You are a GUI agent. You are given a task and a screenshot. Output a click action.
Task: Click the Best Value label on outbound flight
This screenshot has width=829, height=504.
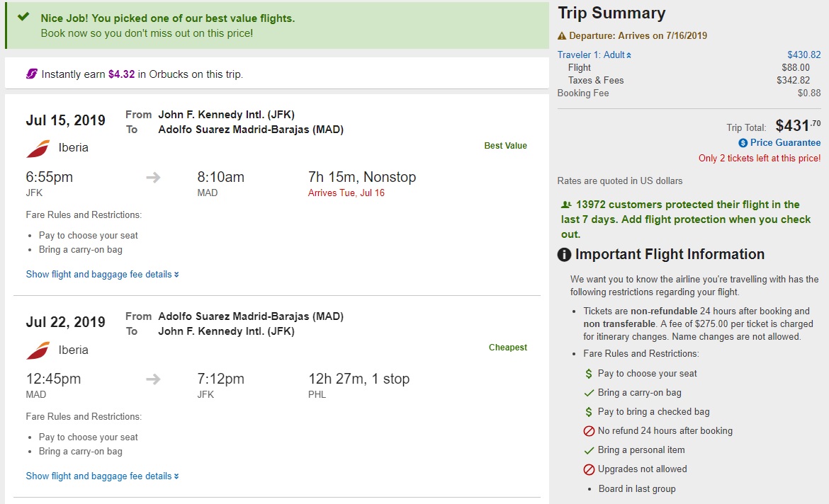[505, 146]
